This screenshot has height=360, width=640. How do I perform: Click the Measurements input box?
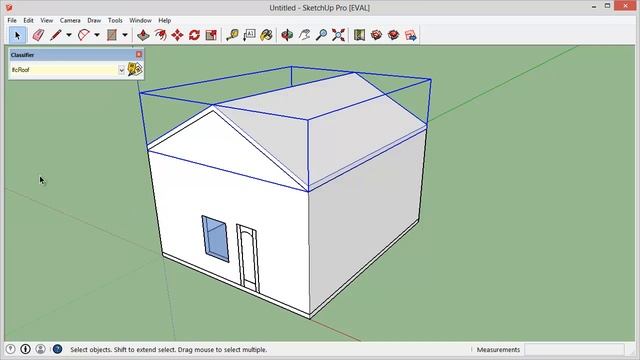tap(574, 349)
